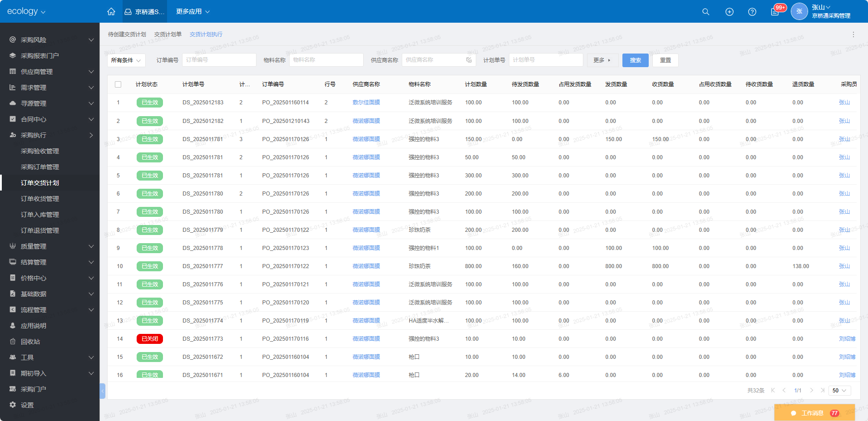Click buyer link 刘绍博 in row 14
The height and width of the screenshot is (421, 868).
(x=847, y=339)
